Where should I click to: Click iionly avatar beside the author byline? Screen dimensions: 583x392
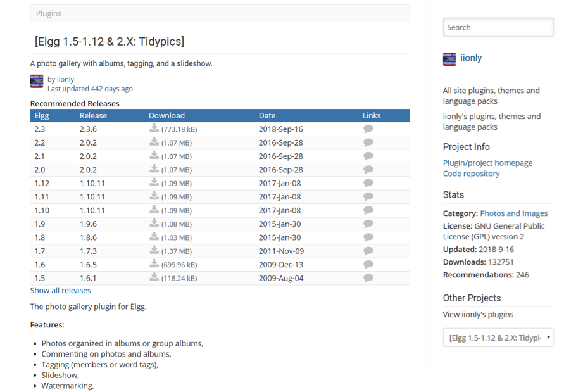[37, 81]
